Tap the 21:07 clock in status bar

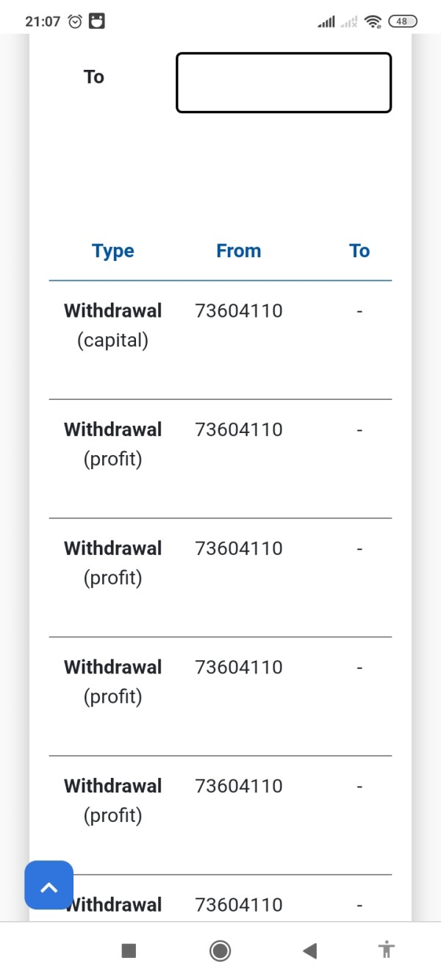click(x=43, y=21)
